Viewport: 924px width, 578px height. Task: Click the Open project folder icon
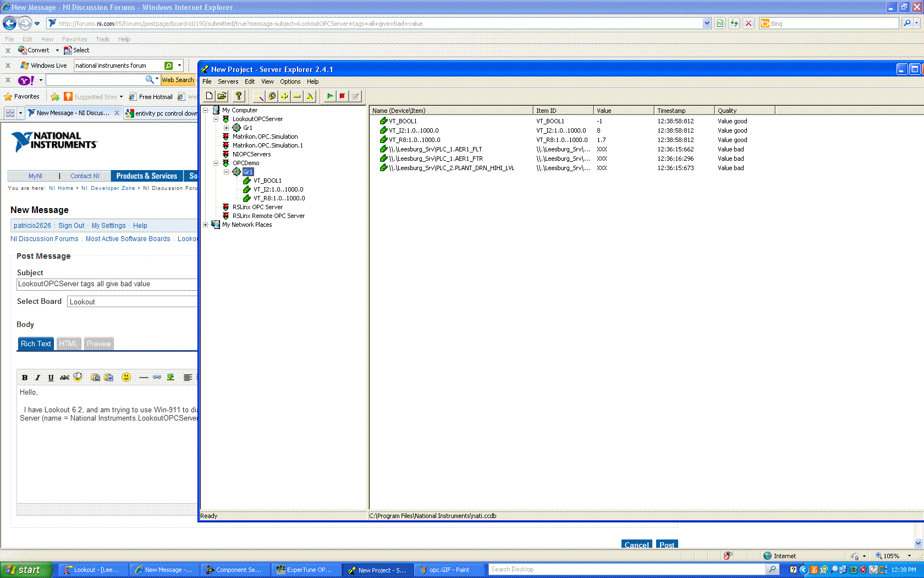[222, 96]
